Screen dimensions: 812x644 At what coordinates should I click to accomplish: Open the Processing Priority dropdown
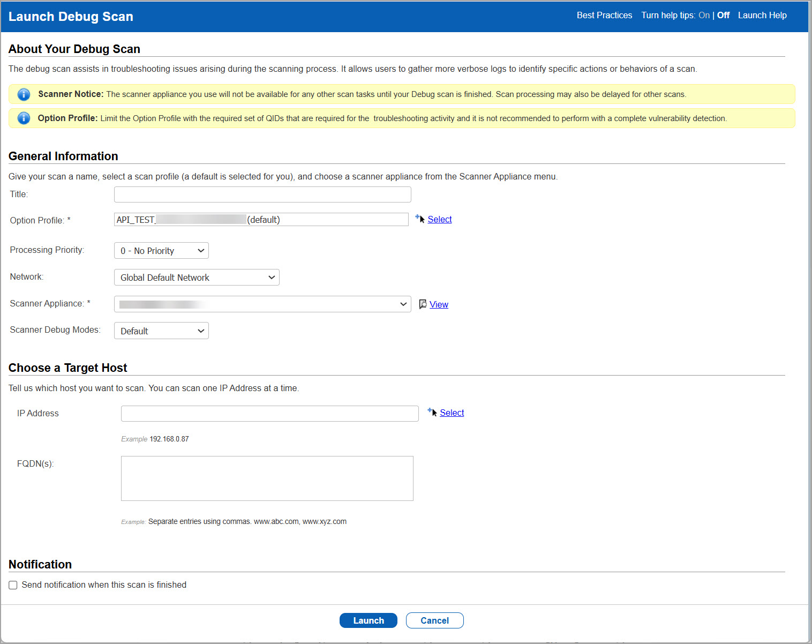pyautogui.click(x=161, y=251)
